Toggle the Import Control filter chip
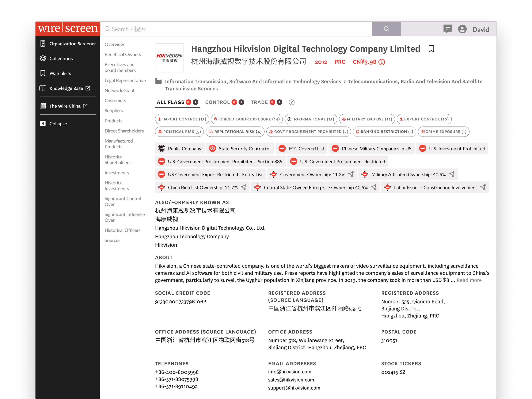Viewport: 532px width, 399px height. [182, 119]
